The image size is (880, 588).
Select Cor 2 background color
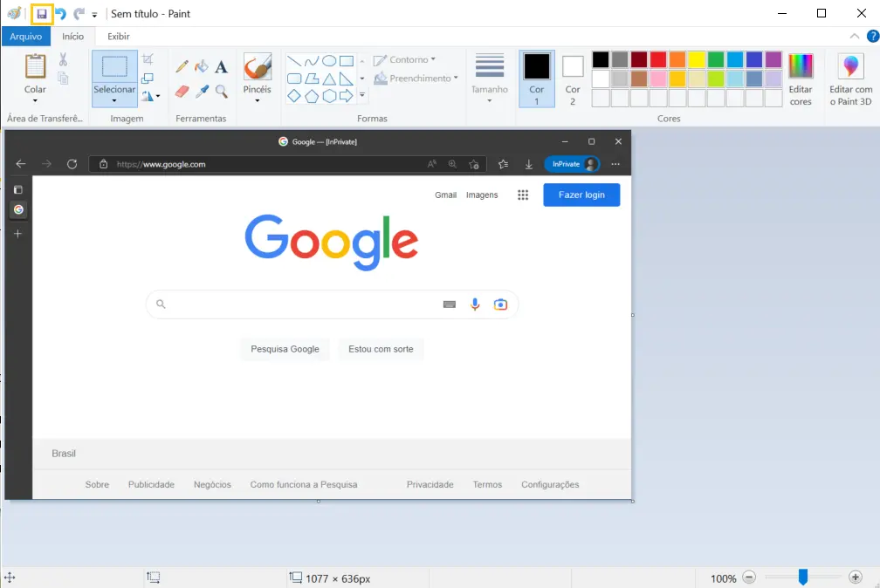tap(573, 79)
